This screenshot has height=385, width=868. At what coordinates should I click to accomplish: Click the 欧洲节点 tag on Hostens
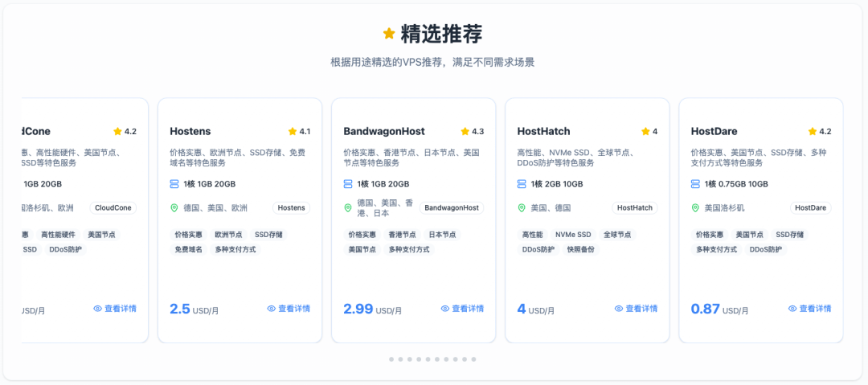coord(228,235)
